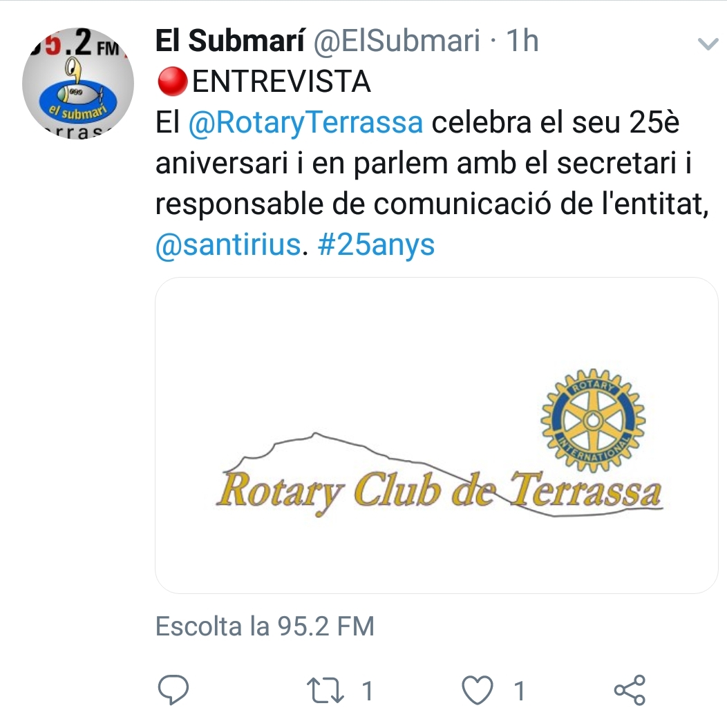The height and width of the screenshot is (728, 727).
Task: Open the reply speech bubble icon
Action: click(x=173, y=689)
